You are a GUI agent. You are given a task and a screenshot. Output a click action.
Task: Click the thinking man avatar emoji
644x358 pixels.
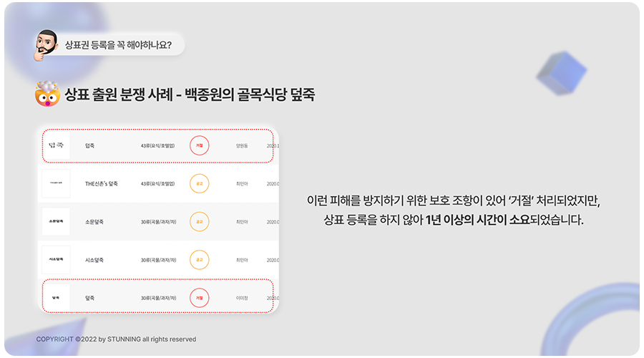(45, 45)
